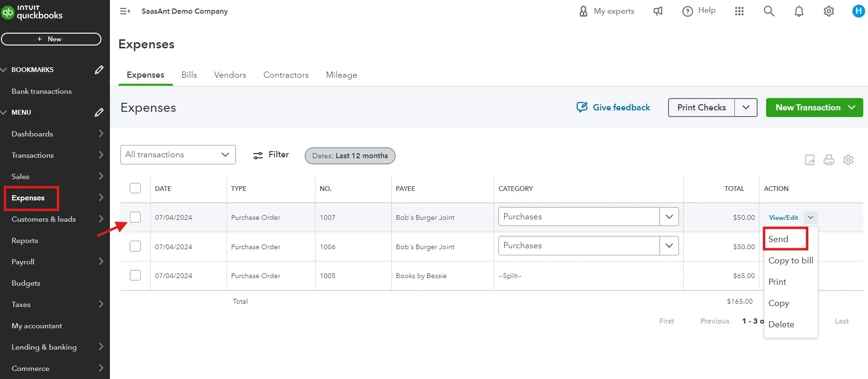Open category dropdown for order 1006
The image size is (868, 379).
click(x=669, y=245)
